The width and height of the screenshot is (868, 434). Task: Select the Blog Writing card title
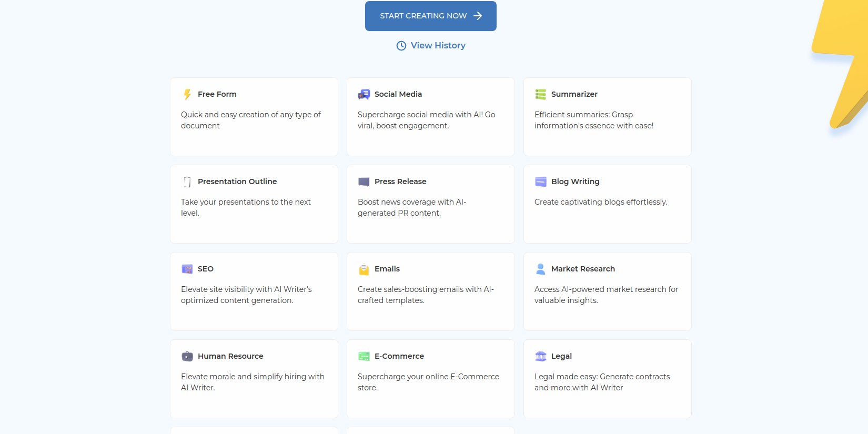pyautogui.click(x=575, y=181)
